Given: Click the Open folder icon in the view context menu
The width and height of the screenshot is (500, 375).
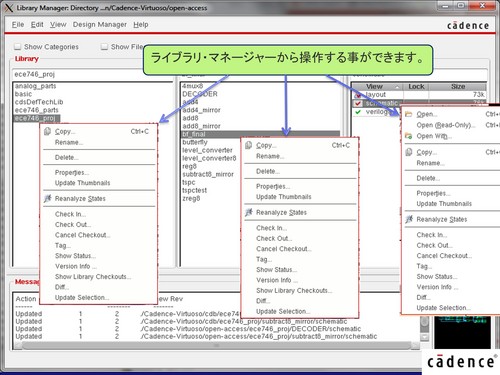Looking at the screenshot, I should 409,114.
